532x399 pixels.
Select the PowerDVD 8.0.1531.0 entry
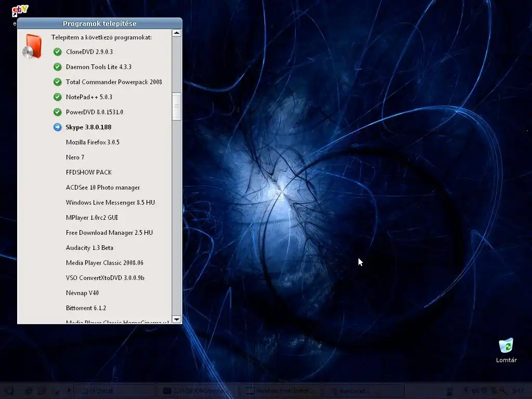pos(95,112)
